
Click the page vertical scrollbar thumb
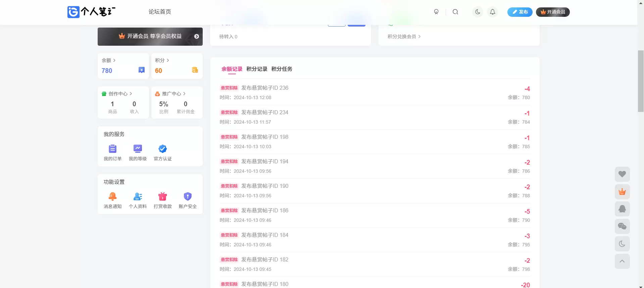641,81
